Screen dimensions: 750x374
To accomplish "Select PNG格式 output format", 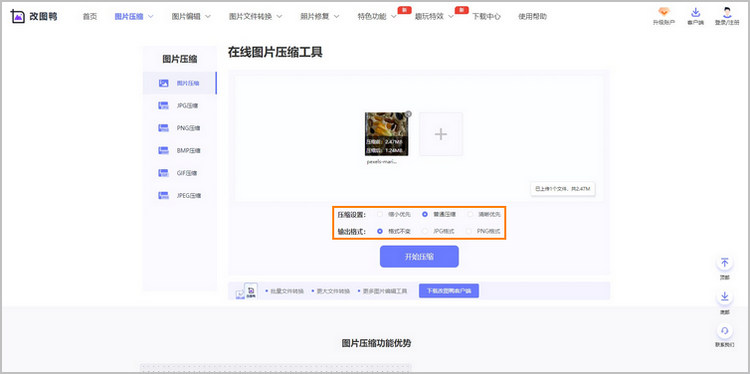I will click(x=470, y=231).
